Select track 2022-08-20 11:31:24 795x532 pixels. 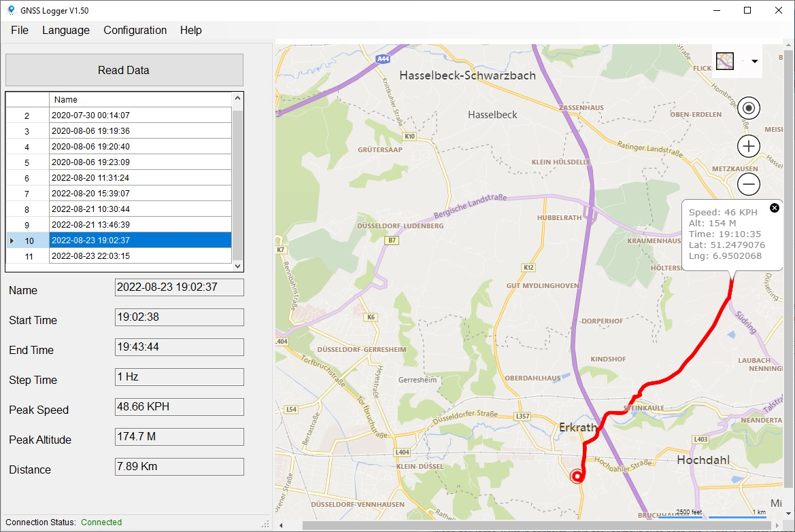click(x=139, y=178)
